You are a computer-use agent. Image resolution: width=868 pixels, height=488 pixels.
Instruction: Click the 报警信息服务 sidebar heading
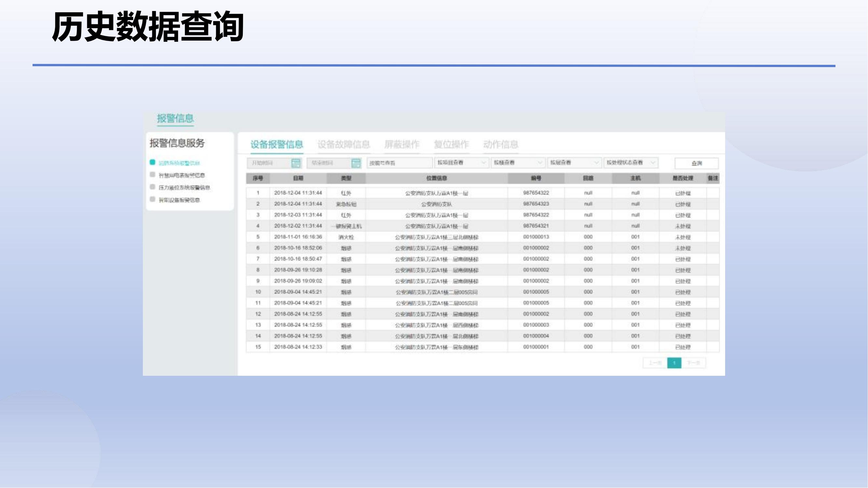(177, 143)
